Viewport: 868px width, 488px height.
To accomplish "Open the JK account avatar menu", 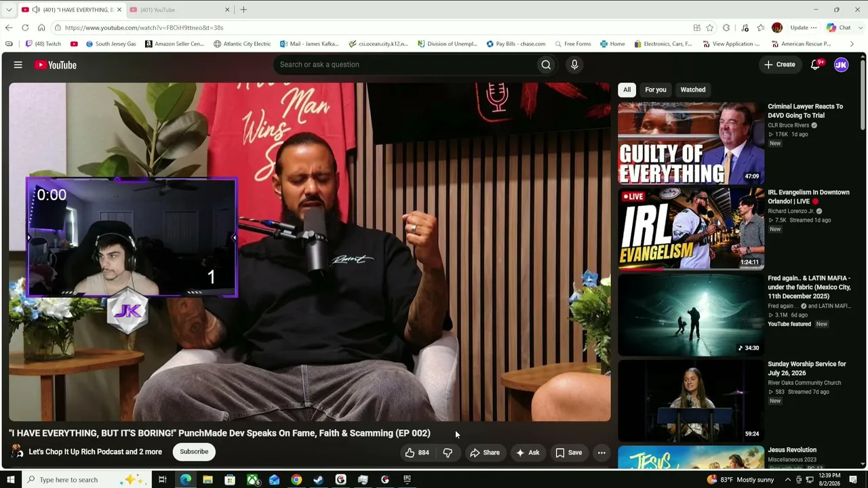I will click(841, 65).
